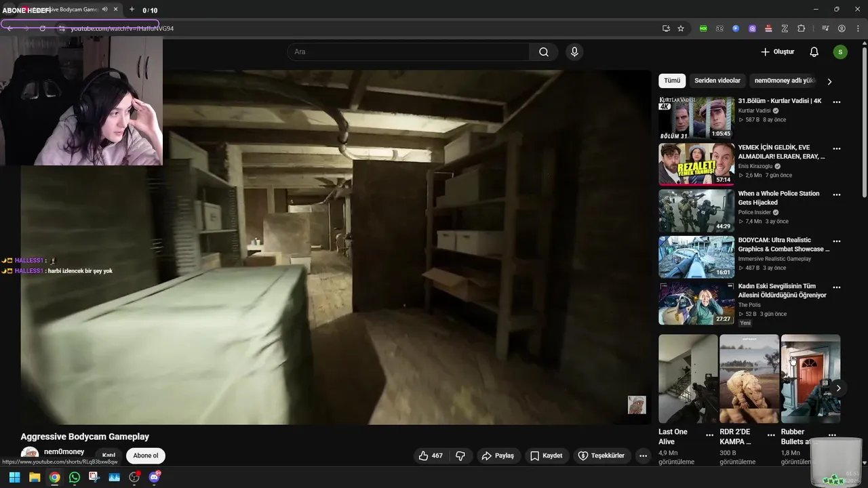
Task: Click the green NOX extension icon
Action: click(x=703, y=28)
